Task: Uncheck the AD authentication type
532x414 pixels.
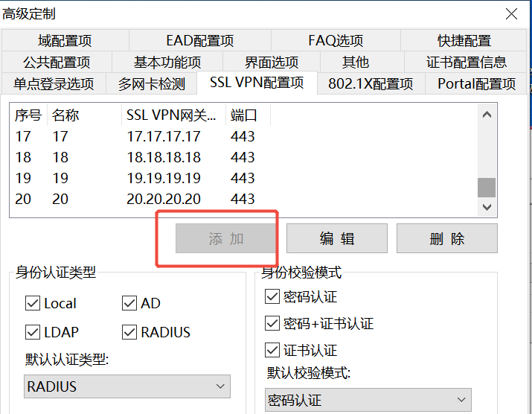Action: point(129,303)
